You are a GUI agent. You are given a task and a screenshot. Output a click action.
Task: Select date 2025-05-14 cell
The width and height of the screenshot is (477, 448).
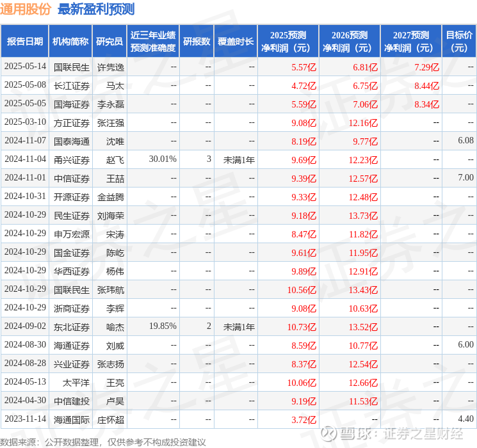coord(25,67)
